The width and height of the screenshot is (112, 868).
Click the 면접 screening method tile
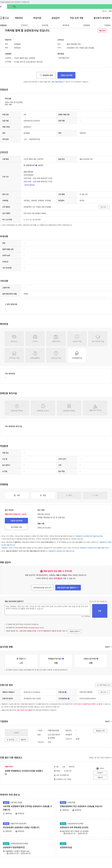[43, 495]
